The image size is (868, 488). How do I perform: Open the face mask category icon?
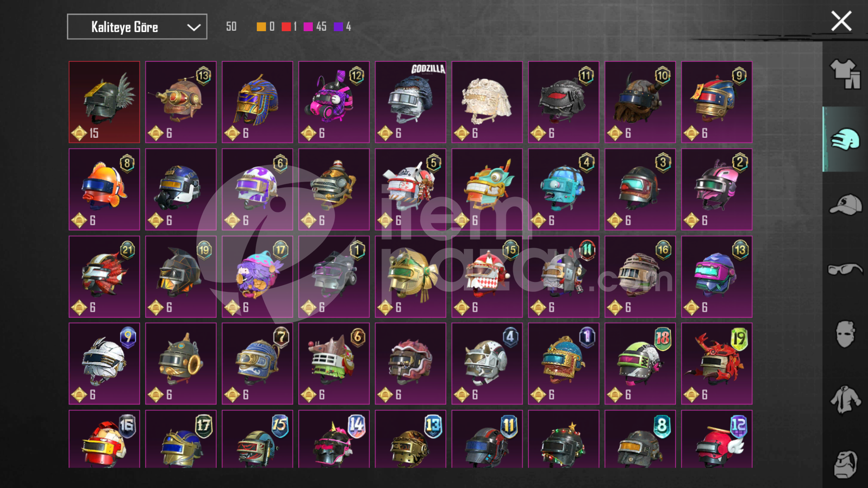click(844, 334)
